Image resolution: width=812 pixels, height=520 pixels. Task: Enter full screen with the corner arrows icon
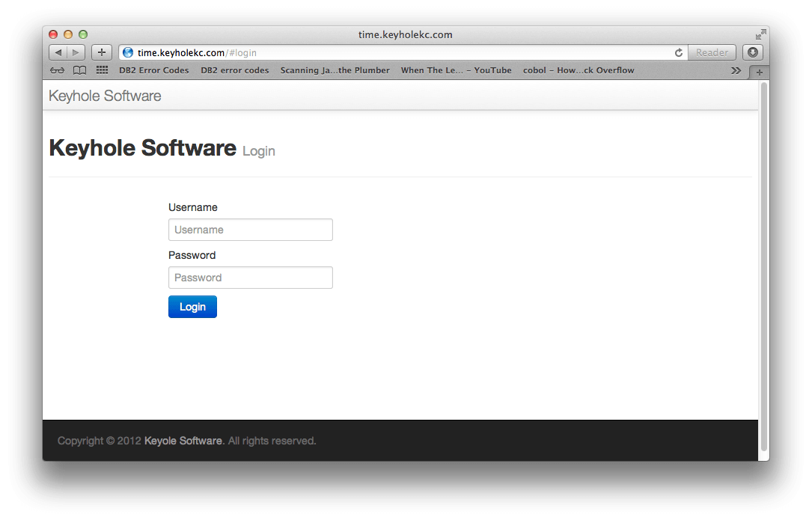(x=760, y=34)
